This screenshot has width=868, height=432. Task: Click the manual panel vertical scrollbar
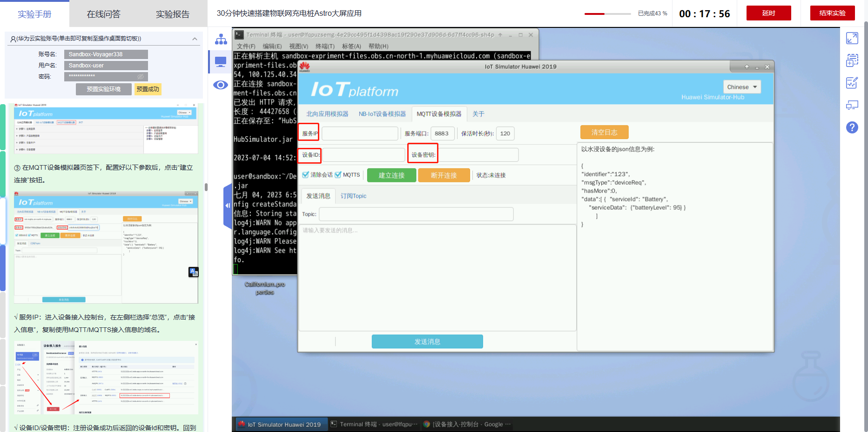(x=206, y=187)
